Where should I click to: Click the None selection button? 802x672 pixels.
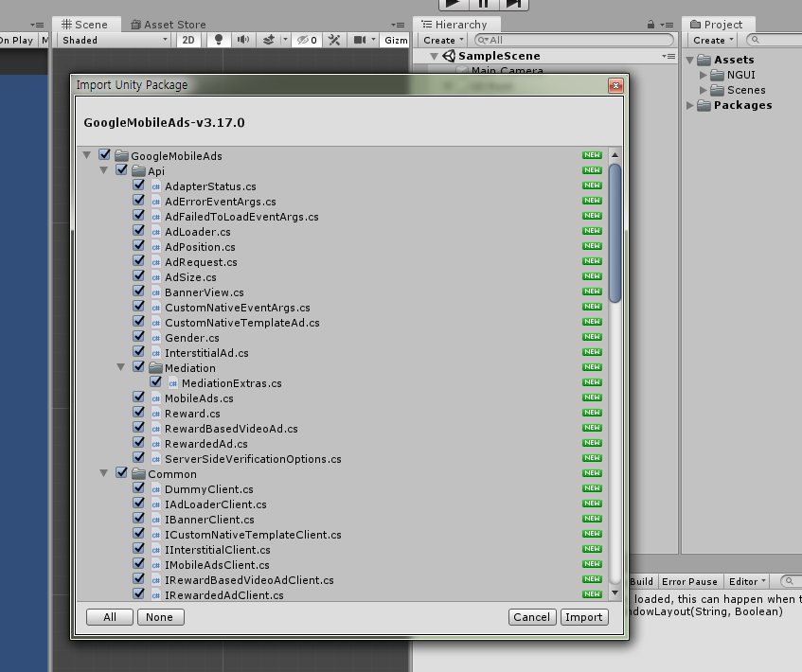pos(161,617)
